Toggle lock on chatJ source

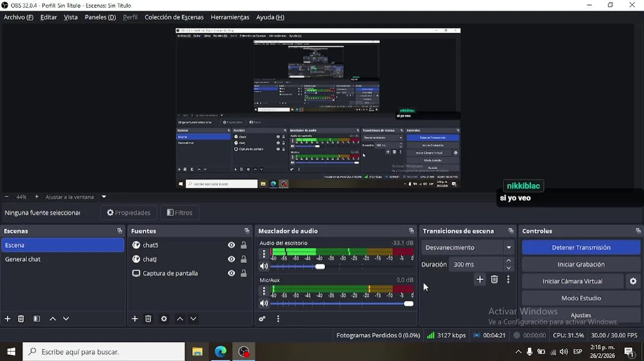[x=243, y=259]
